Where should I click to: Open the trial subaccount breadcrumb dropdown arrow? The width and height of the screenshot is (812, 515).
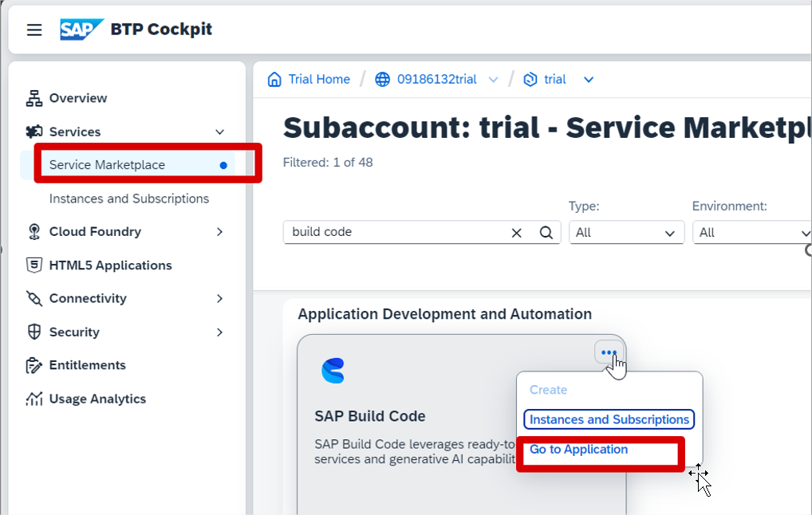[589, 80]
